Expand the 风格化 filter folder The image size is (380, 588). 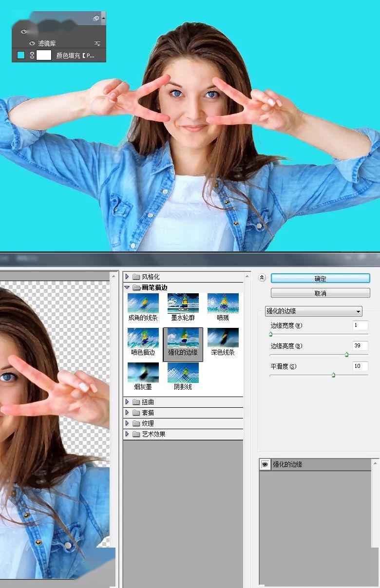pos(128,277)
